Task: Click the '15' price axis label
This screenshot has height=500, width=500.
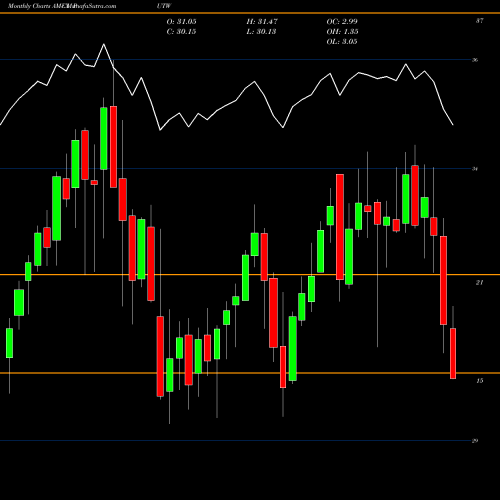Action: point(479,381)
